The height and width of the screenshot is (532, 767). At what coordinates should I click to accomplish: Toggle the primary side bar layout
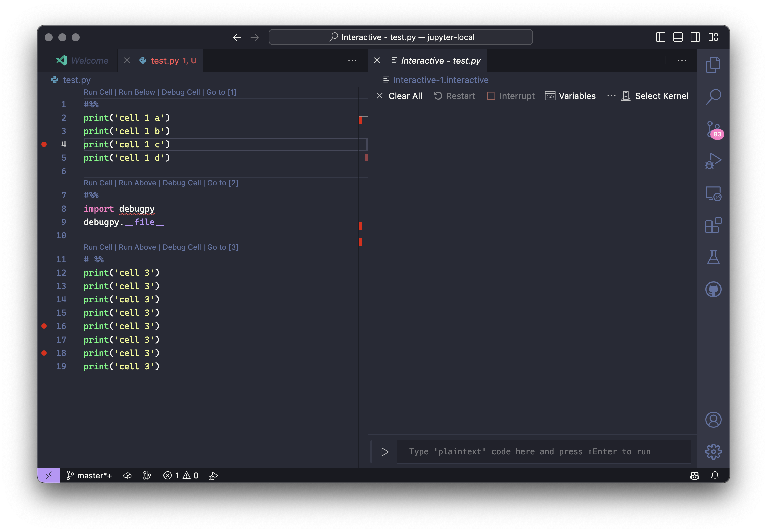point(660,37)
